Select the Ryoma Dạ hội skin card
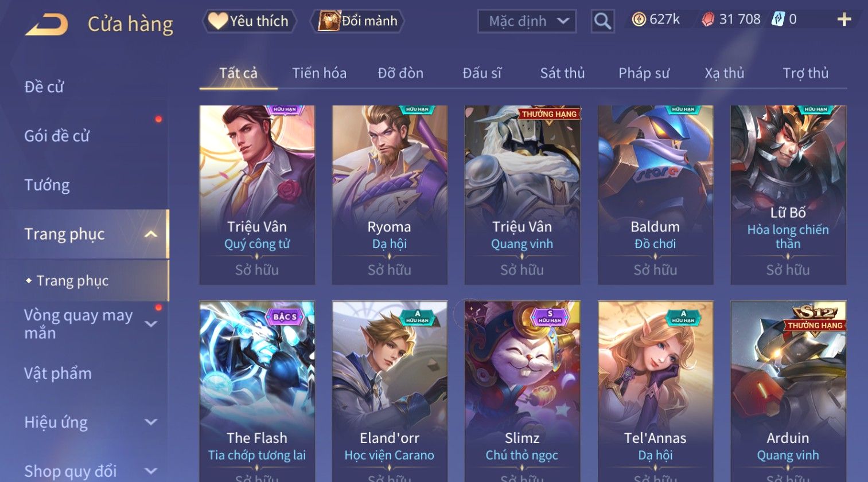The image size is (868, 482). 390,195
